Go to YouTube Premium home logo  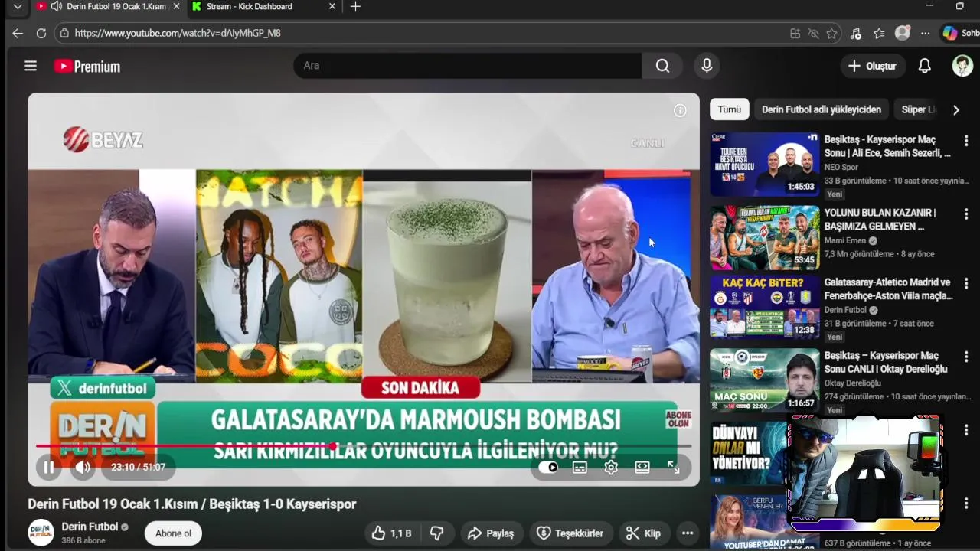pos(87,67)
